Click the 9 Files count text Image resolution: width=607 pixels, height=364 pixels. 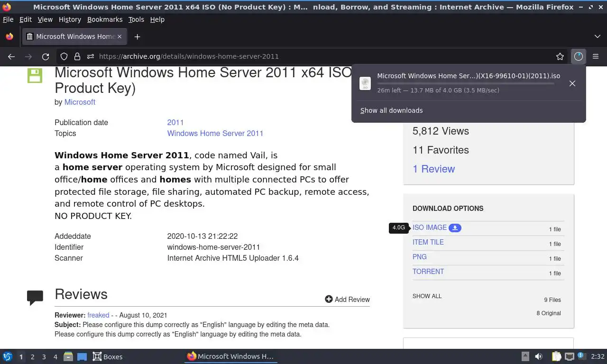point(552,300)
